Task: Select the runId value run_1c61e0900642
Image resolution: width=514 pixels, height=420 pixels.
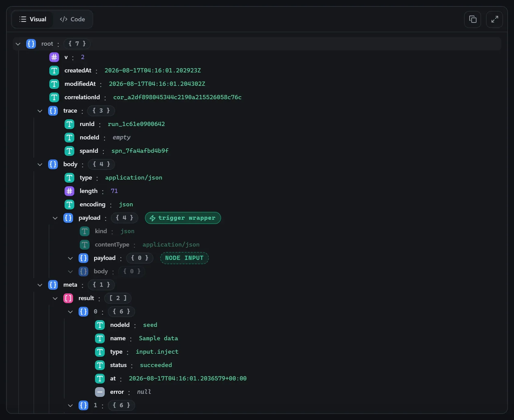Action: tap(136, 124)
